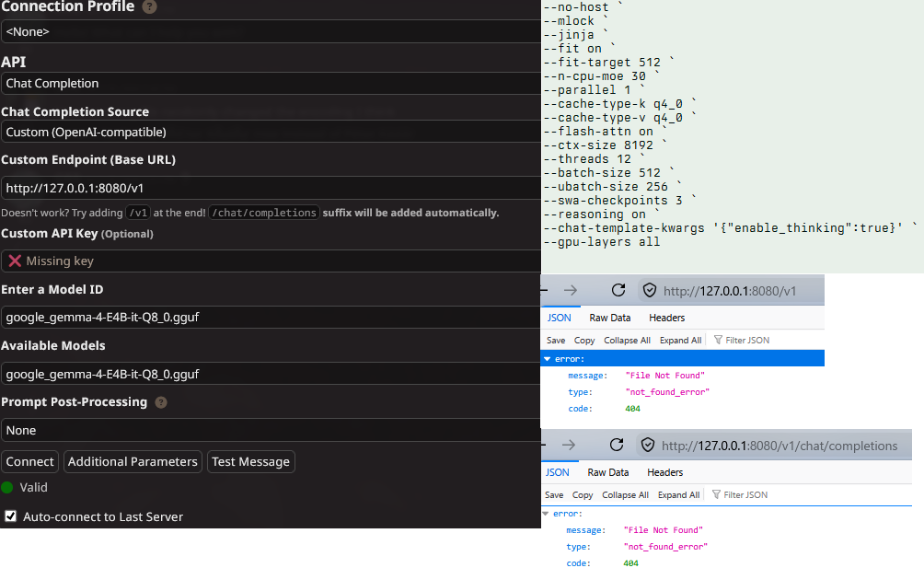Image resolution: width=924 pixels, height=568 pixels.
Task: Click filter funnel icon in lower JSON viewer
Action: pos(716,495)
